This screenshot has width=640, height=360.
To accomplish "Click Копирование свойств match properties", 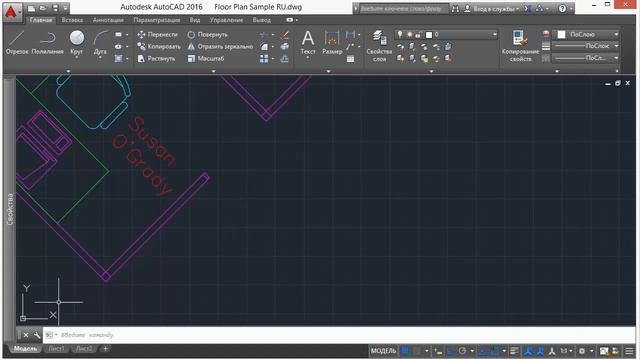I will (520, 46).
